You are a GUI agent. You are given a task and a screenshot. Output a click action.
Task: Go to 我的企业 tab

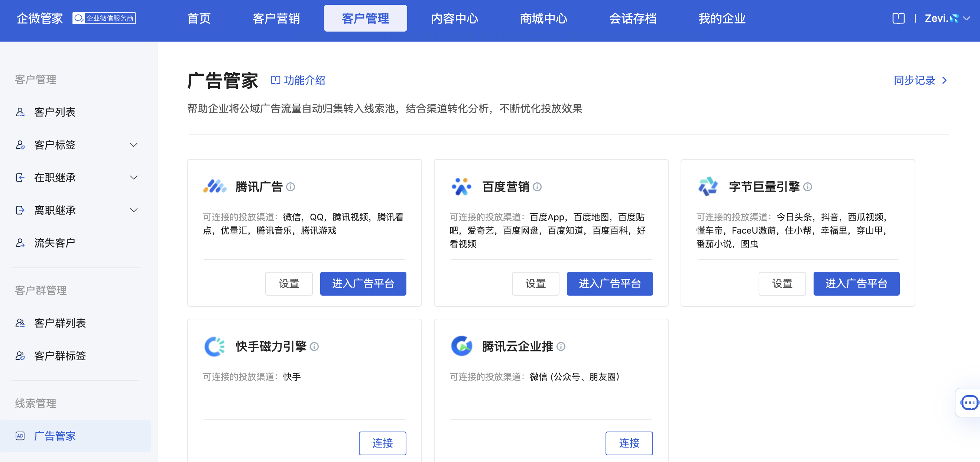tap(721, 18)
